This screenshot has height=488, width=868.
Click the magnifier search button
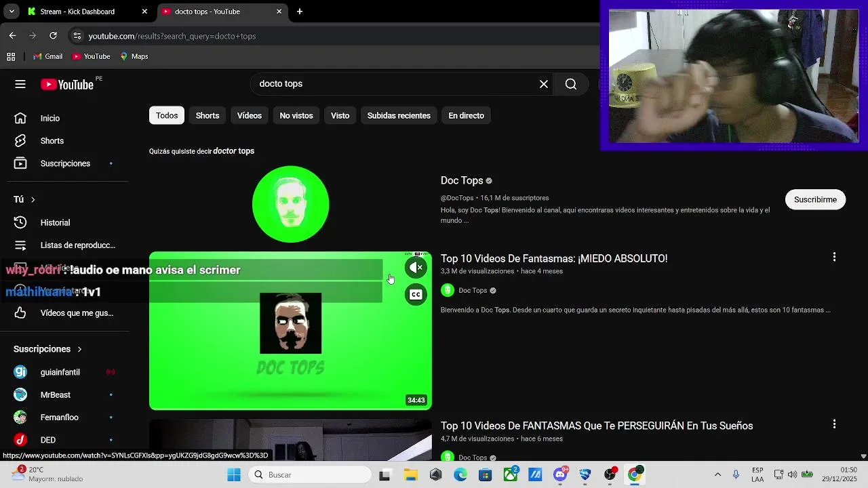point(571,84)
